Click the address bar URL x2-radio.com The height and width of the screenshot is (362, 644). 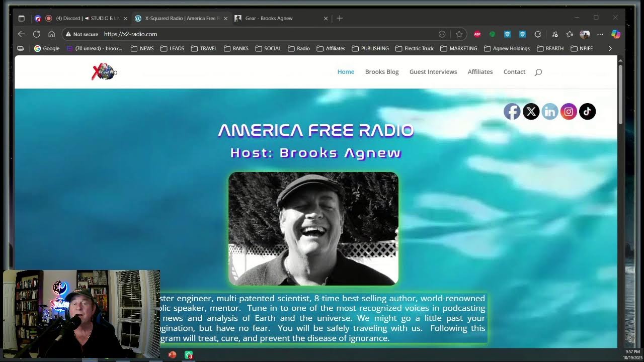[130, 34]
